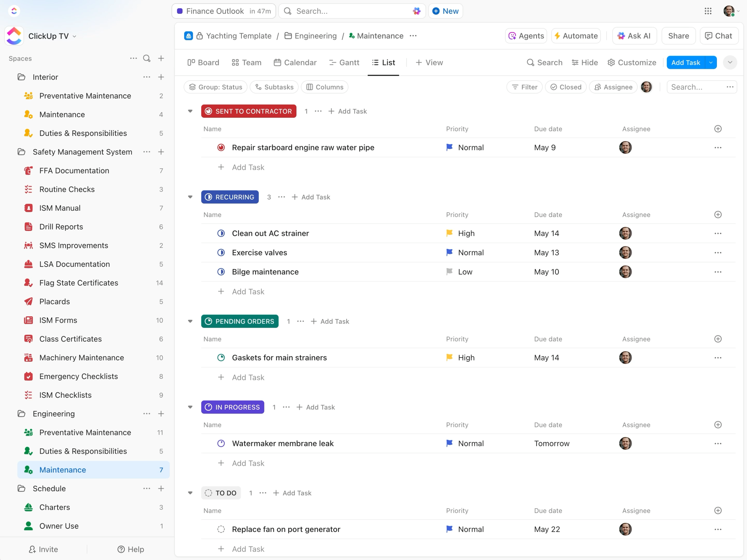Open the apps grid launcher icon
The height and width of the screenshot is (560, 747).
pos(708,11)
